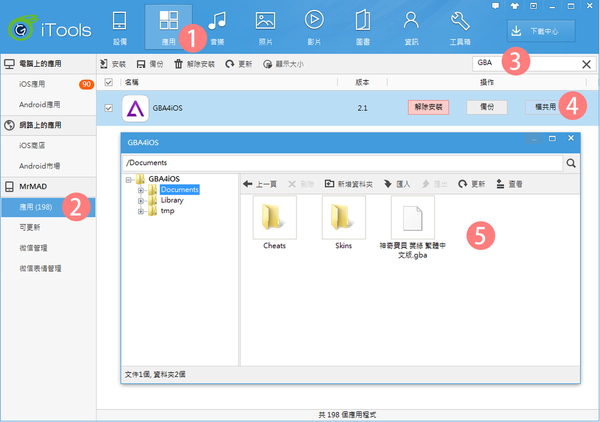
Task: Open the 音樂 (Music) section icon
Action: coord(217,24)
